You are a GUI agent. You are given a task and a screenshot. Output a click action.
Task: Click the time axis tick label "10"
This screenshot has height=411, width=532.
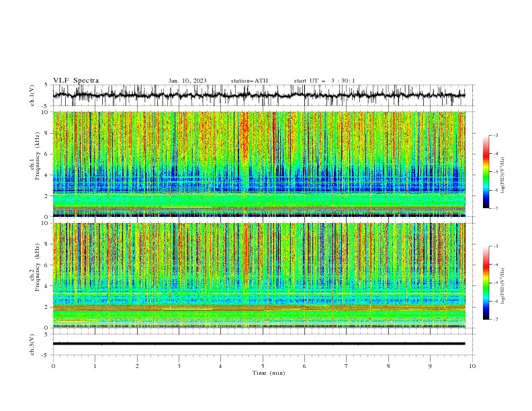pyautogui.click(x=472, y=366)
